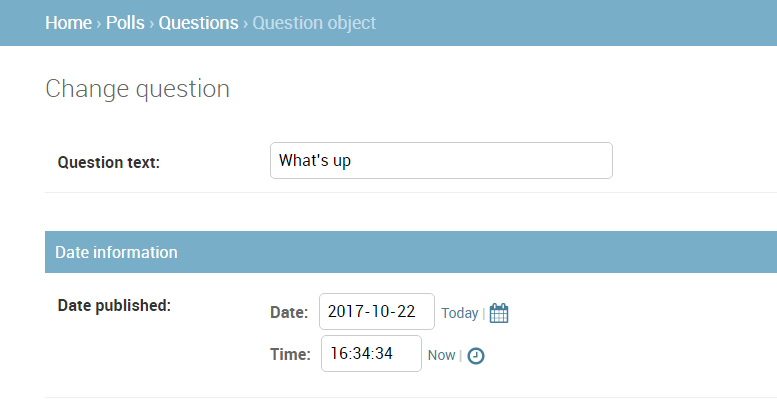Set the time using the Now link
The height and width of the screenshot is (404, 777).
coord(442,355)
